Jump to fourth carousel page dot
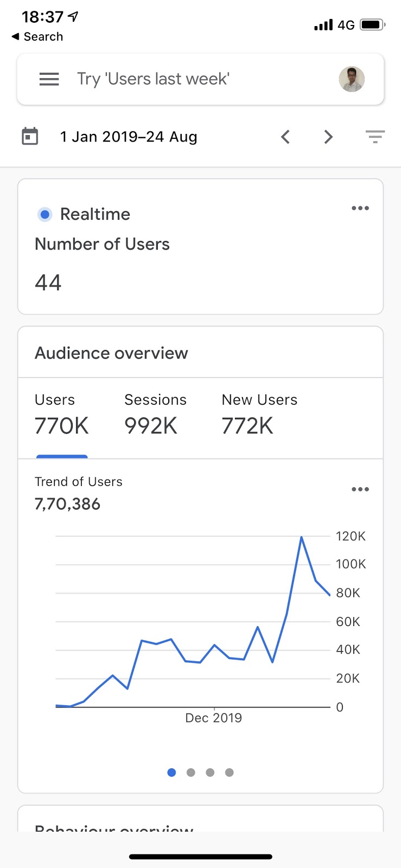This screenshot has width=401, height=868. (x=230, y=773)
